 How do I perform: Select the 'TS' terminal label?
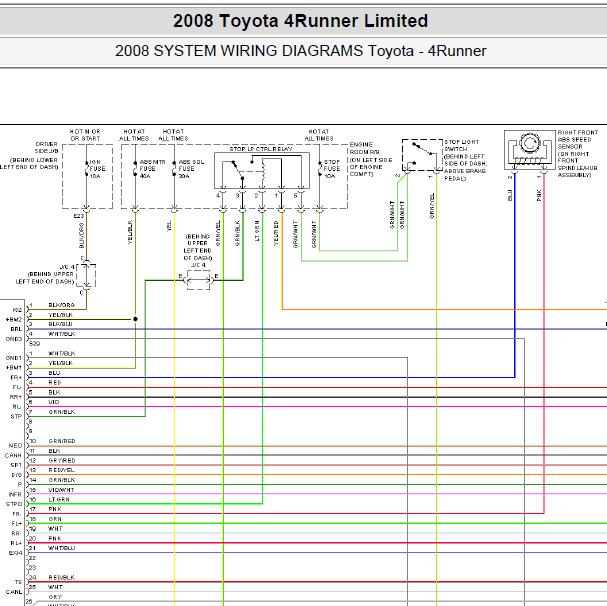18,582
